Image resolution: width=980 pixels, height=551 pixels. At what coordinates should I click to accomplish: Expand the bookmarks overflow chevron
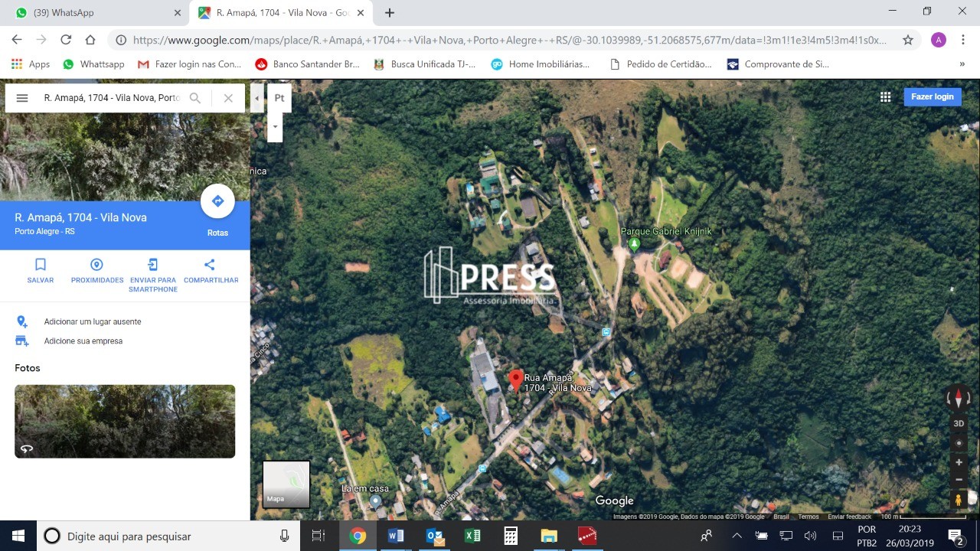[962, 64]
